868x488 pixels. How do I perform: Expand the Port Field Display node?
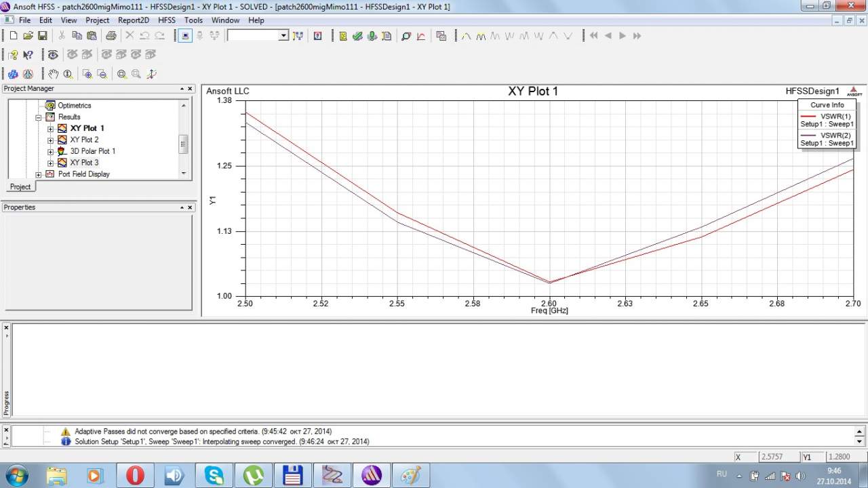coord(39,175)
